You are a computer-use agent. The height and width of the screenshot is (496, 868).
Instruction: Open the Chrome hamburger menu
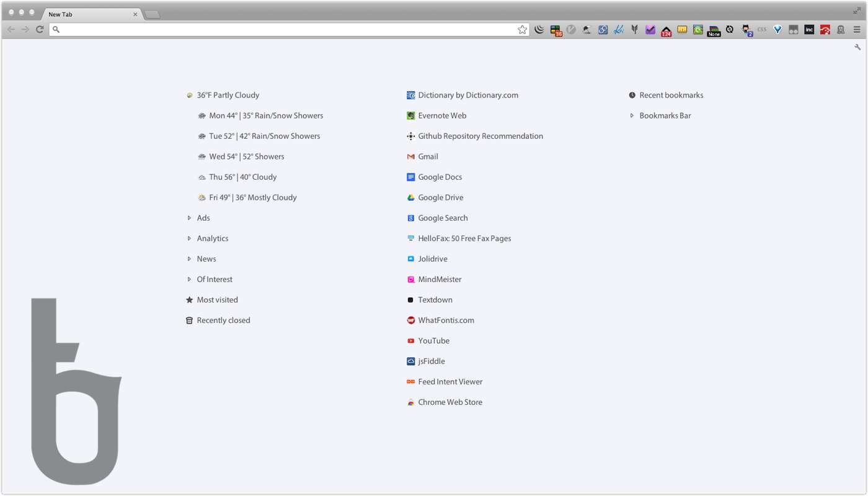[x=857, y=30]
